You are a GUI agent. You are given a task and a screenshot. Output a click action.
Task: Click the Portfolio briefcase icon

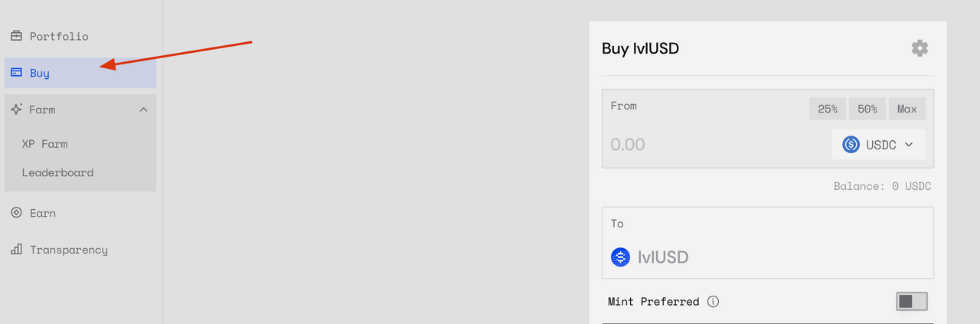click(x=16, y=36)
